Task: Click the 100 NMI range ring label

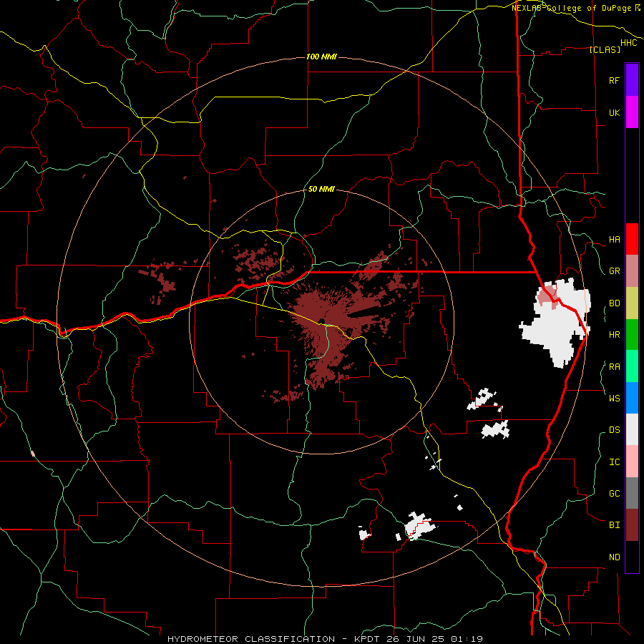Action: (x=321, y=57)
